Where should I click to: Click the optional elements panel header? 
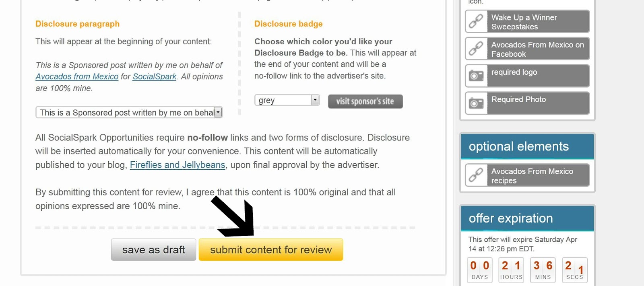click(527, 146)
